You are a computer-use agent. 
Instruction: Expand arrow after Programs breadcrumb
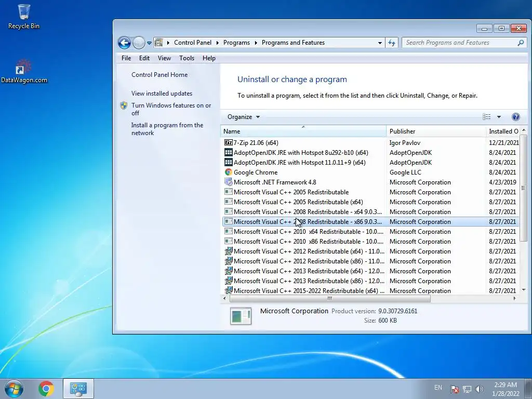point(256,43)
